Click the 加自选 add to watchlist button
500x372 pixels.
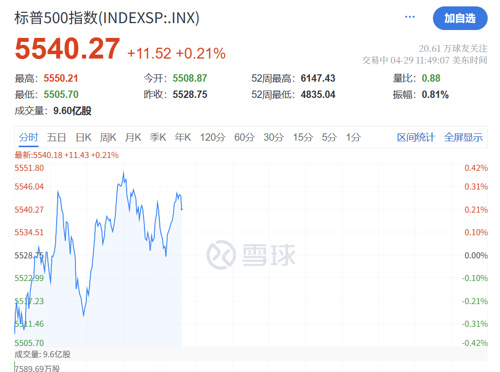(x=460, y=18)
